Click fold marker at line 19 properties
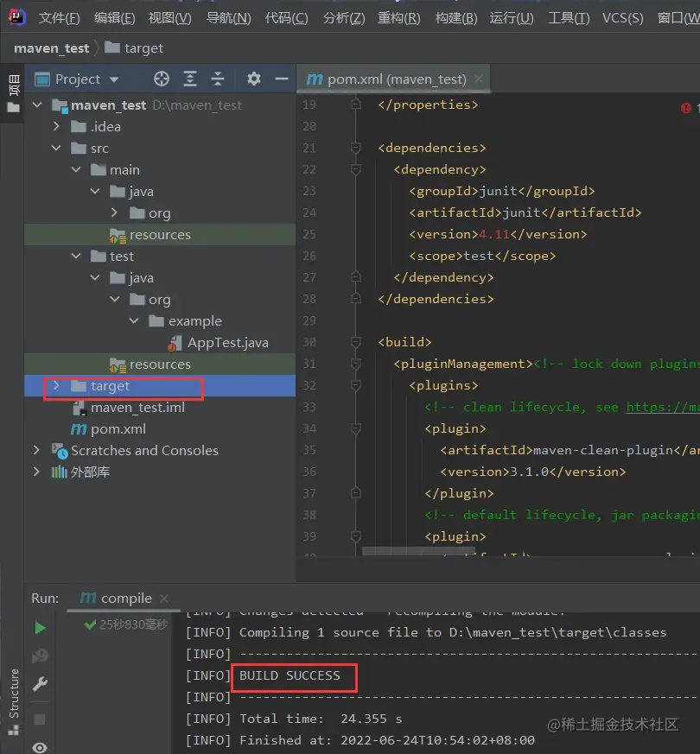The width and height of the screenshot is (700, 754). (355, 105)
